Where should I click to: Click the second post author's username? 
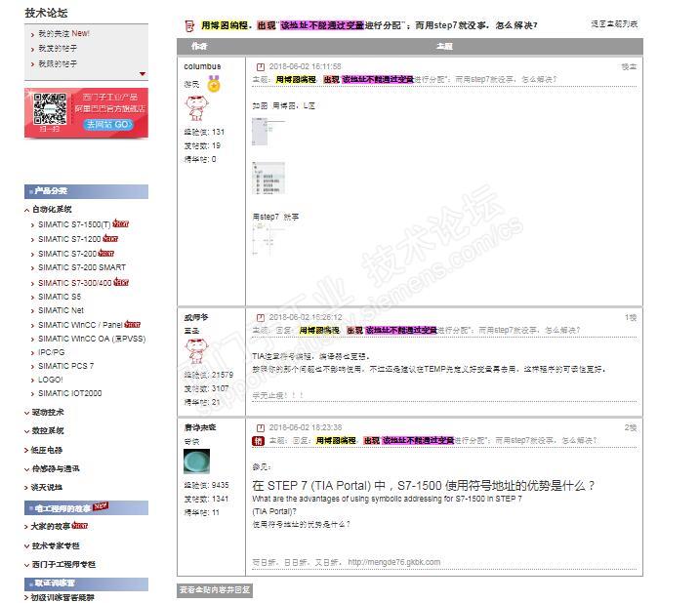click(x=196, y=317)
